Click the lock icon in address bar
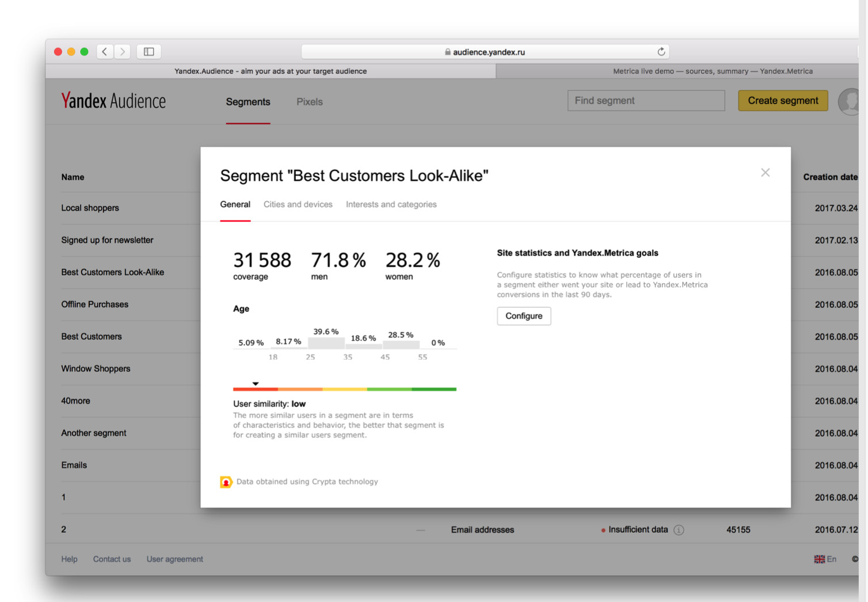The height and width of the screenshot is (602, 868). pos(448,52)
